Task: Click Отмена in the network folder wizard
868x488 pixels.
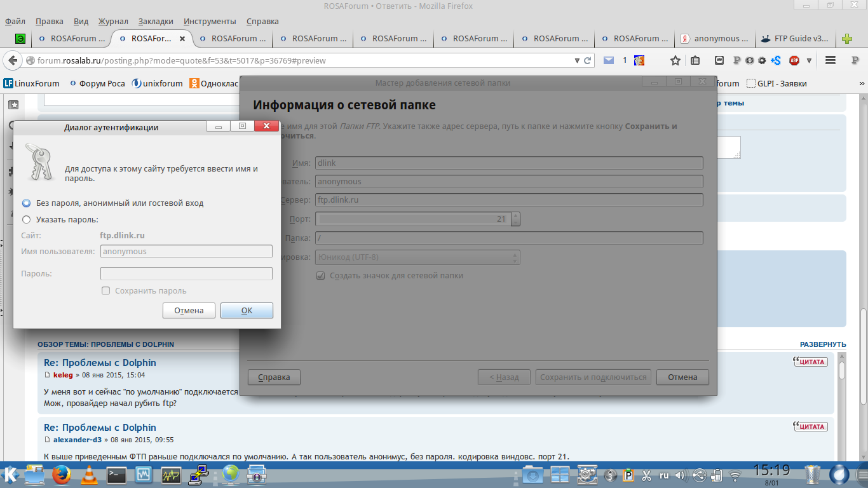Action: pos(682,377)
